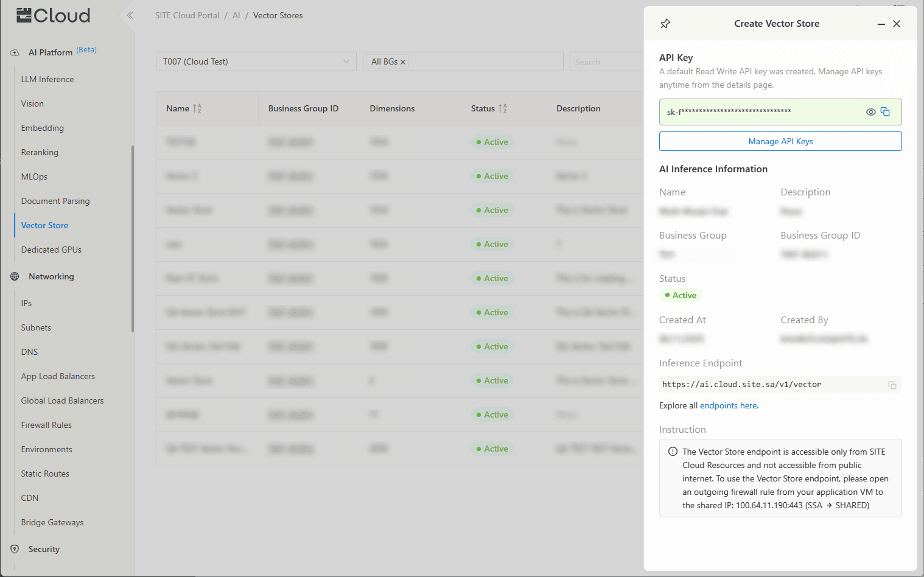Click the Security shield icon
This screenshot has height=577, width=924.
click(x=15, y=549)
